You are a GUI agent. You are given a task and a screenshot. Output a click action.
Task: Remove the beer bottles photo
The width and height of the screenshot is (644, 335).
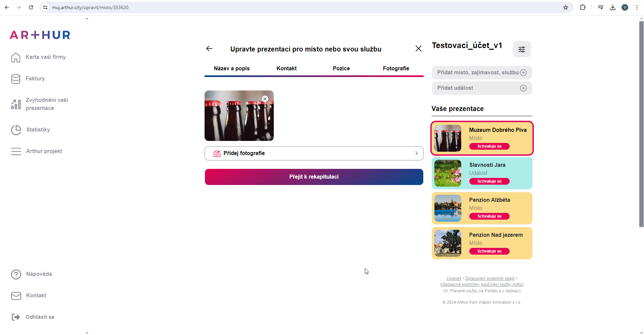pos(265,99)
